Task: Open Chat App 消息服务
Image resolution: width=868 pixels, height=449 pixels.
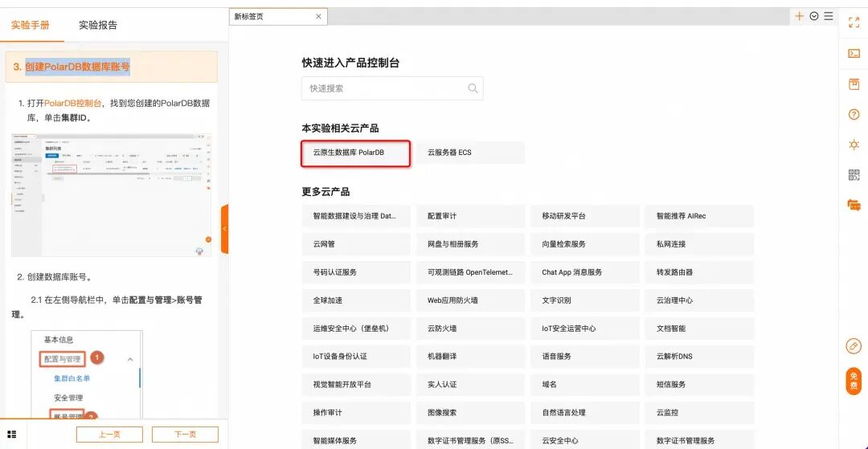Action: (585, 272)
